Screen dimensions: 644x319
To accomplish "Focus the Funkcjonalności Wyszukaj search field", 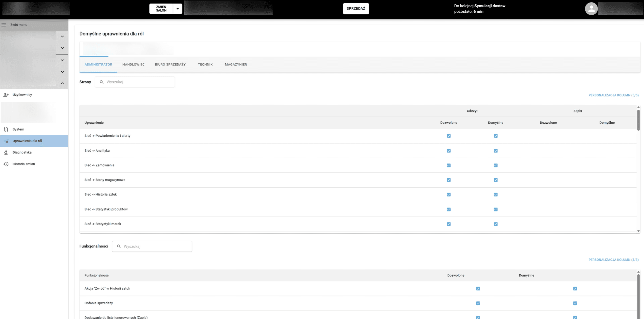I will tap(152, 246).
